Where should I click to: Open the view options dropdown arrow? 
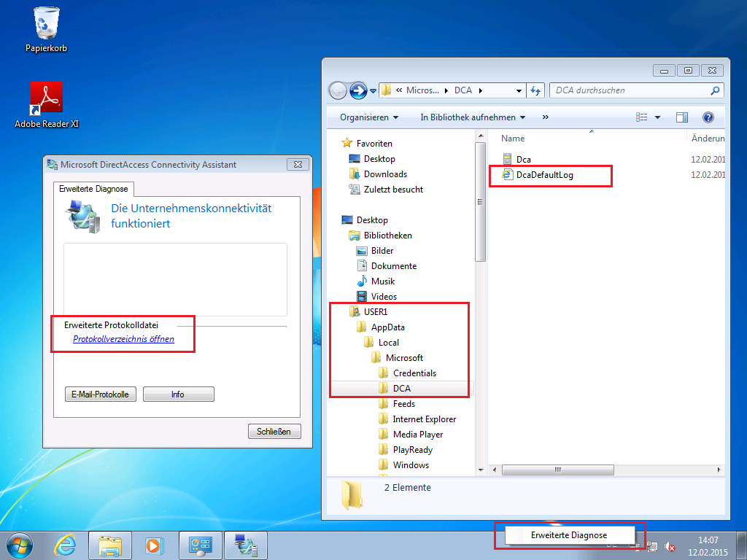657,117
